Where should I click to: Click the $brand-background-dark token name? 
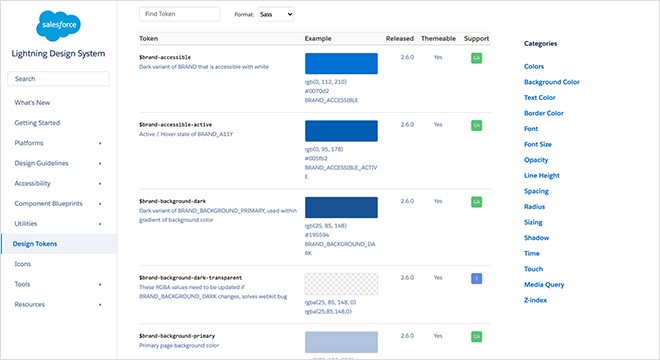click(173, 201)
